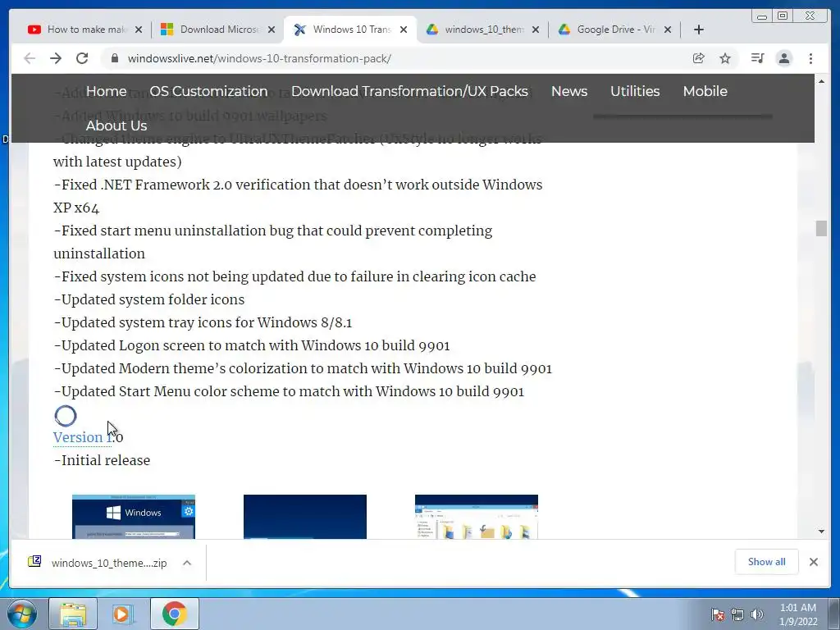Open the volume speaker tray icon
The height and width of the screenshot is (630, 840).
pyautogui.click(x=756, y=614)
